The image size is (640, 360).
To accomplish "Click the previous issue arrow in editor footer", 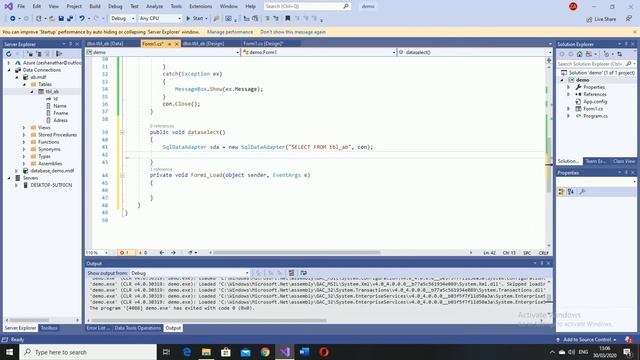I will coord(162,253).
